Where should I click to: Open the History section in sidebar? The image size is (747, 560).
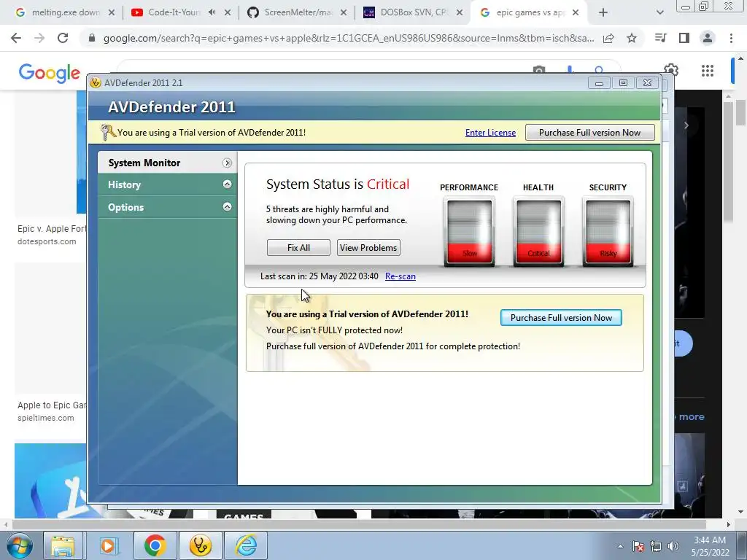point(167,184)
